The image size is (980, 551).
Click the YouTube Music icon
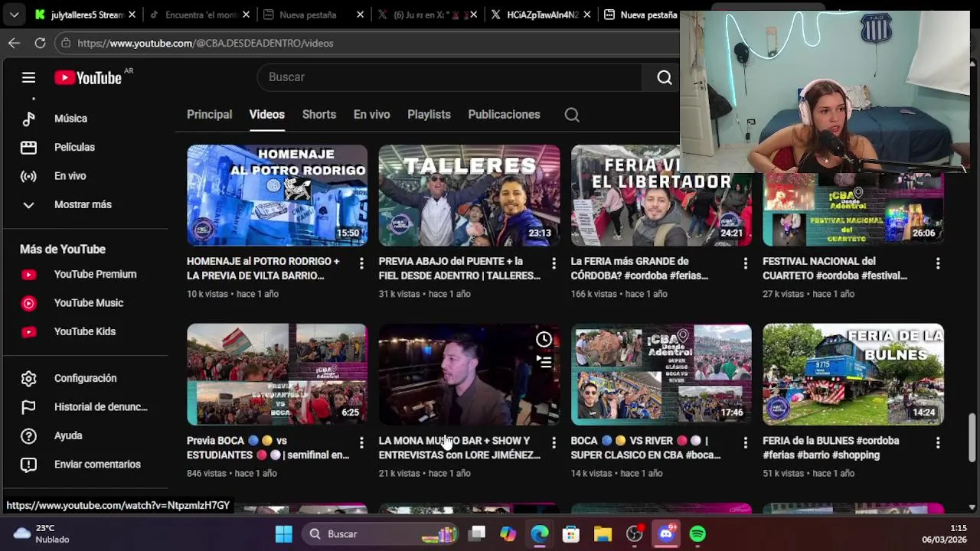pyautogui.click(x=28, y=303)
